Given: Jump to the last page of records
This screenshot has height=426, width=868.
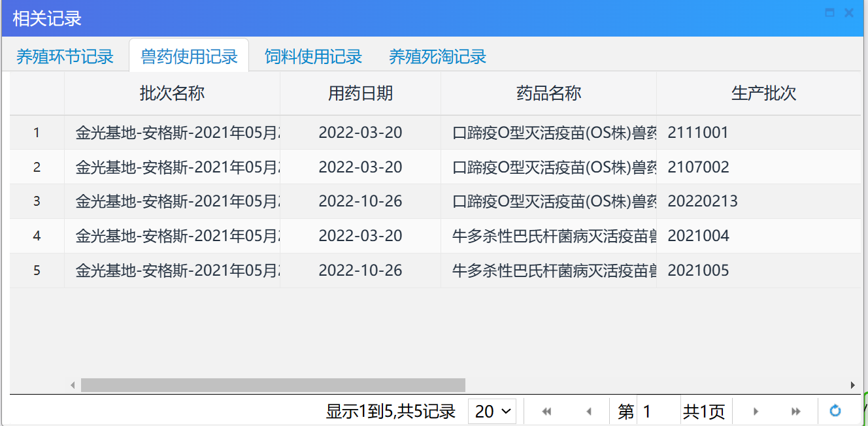Looking at the screenshot, I should pos(796,411).
